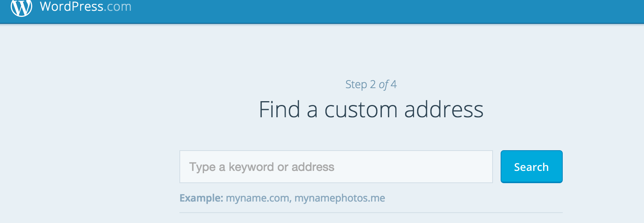Open the WordPress.com wordmark link
Image resolution: width=644 pixels, height=223 pixels.
point(85,7)
